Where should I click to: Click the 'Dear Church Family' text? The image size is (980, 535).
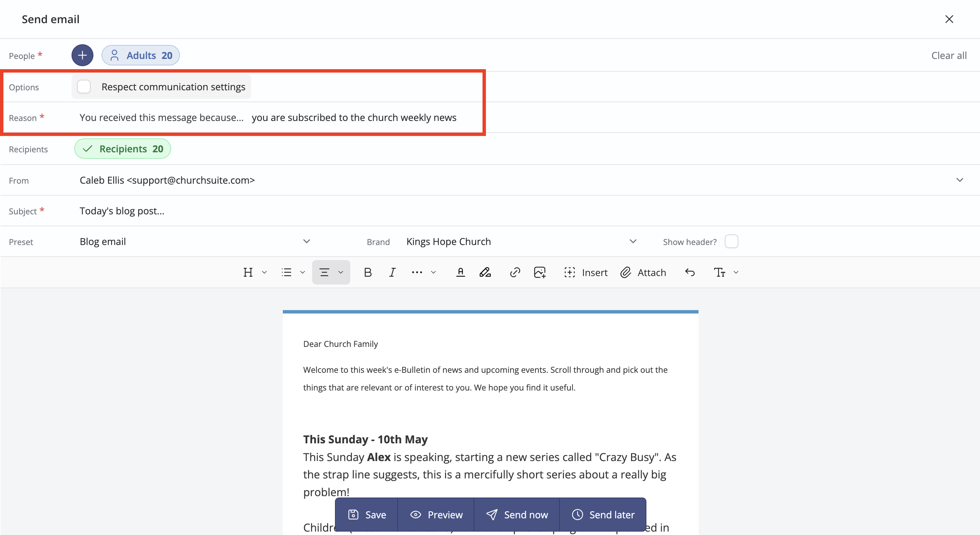pyautogui.click(x=340, y=344)
